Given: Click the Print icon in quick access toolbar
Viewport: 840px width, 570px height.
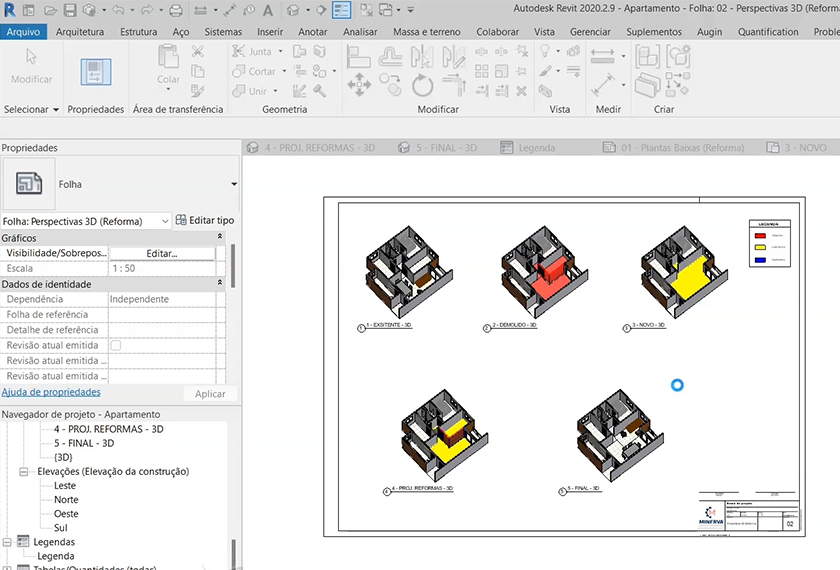Looking at the screenshot, I should [176, 11].
